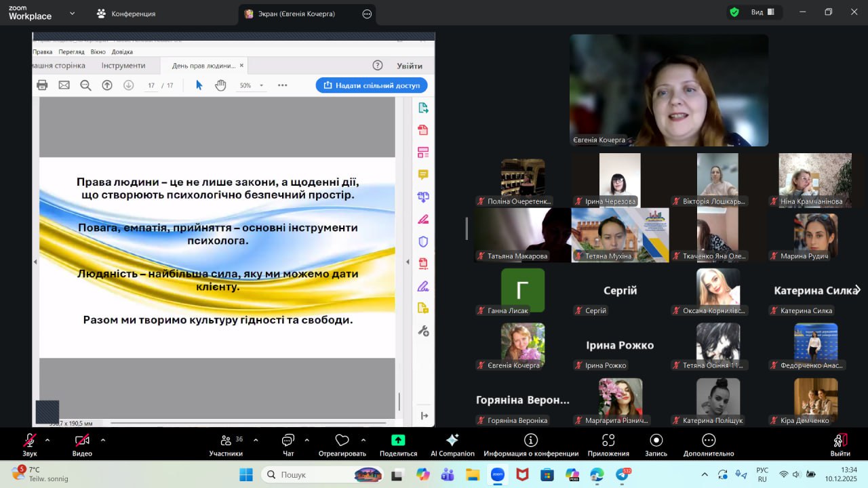Leave the meeting with the exit button
This screenshot has width=868, height=488.
click(840, 445)
